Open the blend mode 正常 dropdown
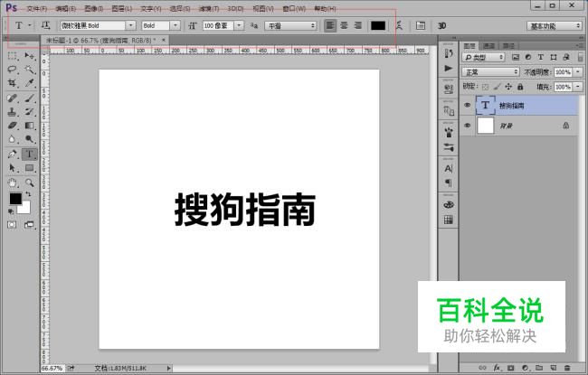This screenshot has width=588, height=375. coord(490,72)
